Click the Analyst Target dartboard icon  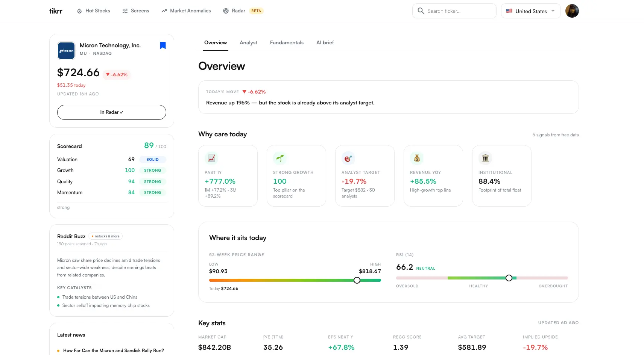point(348,158)
